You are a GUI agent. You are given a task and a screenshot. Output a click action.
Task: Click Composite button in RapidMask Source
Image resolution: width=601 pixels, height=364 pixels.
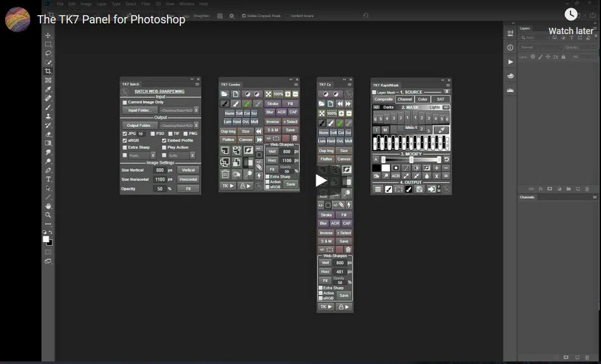383,99
